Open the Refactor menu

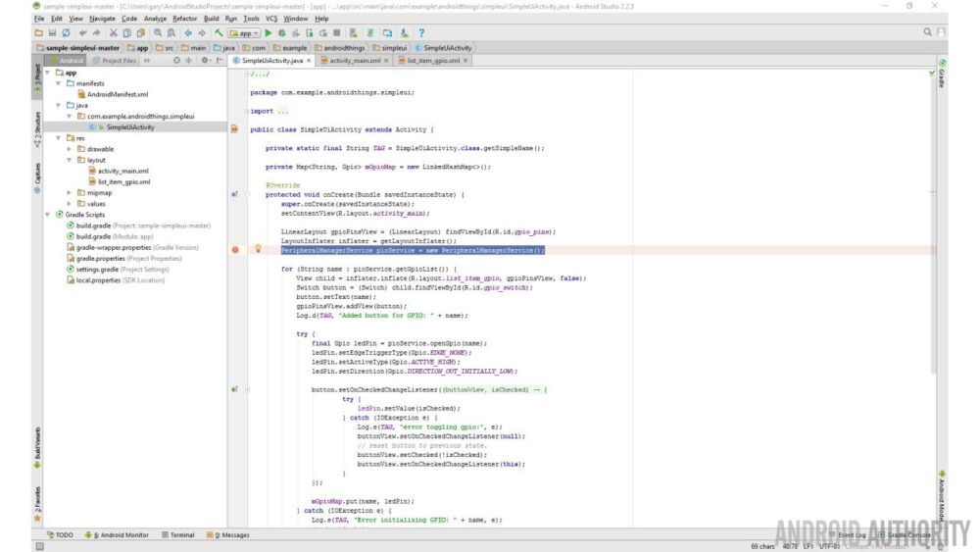pos(184,19)
